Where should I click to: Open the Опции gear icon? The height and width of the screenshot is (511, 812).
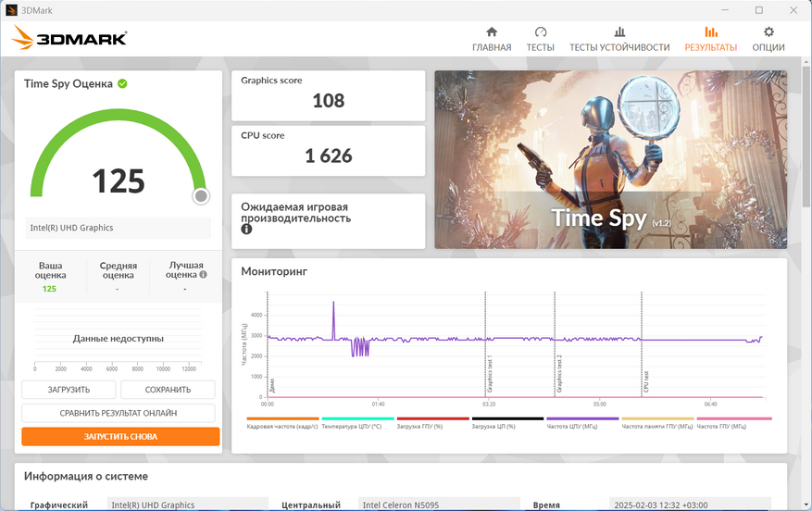pyautogui.click(x=768, y=32)
